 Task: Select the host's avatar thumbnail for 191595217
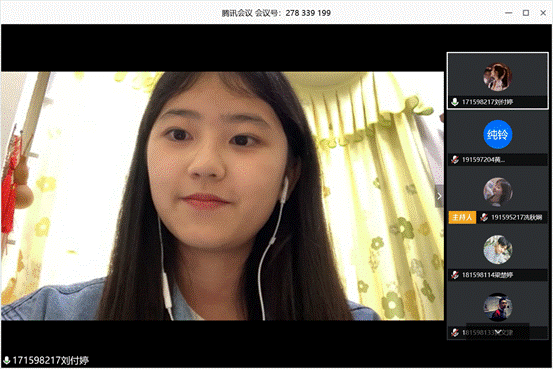point(497,192)
